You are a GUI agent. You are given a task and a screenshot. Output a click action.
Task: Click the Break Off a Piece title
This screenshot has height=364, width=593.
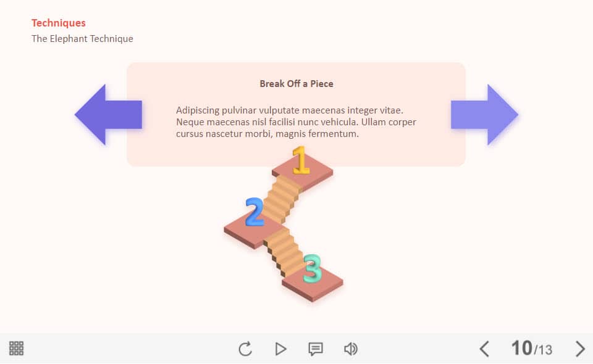tap(296, 84)
